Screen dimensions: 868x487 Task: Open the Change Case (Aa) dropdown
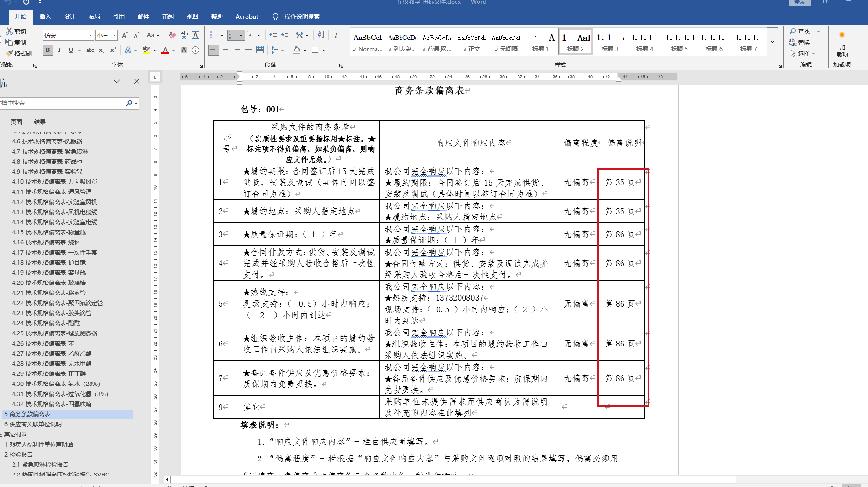(x=153, y=35)
